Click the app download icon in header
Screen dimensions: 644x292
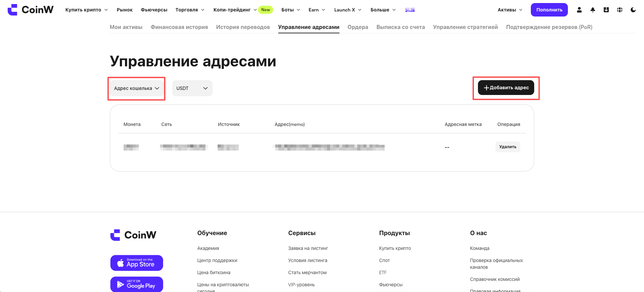606,10
